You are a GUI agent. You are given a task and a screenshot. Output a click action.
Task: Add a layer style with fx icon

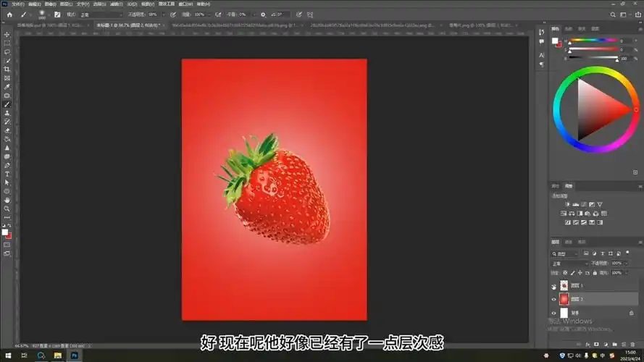click(x=587, y=345)
